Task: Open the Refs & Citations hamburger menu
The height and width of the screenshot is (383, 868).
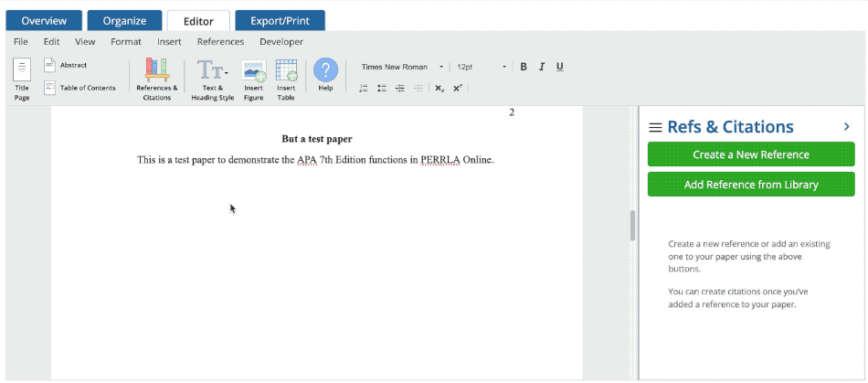Action: click(655, 128)
